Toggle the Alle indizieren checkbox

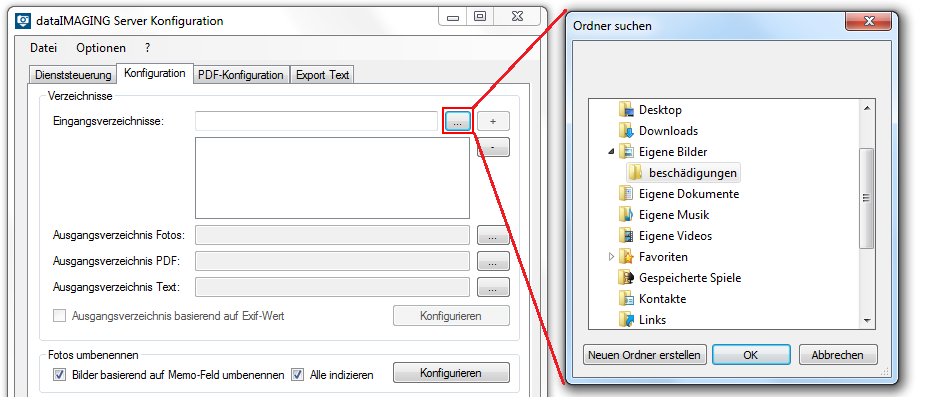(x=297, y=375)
